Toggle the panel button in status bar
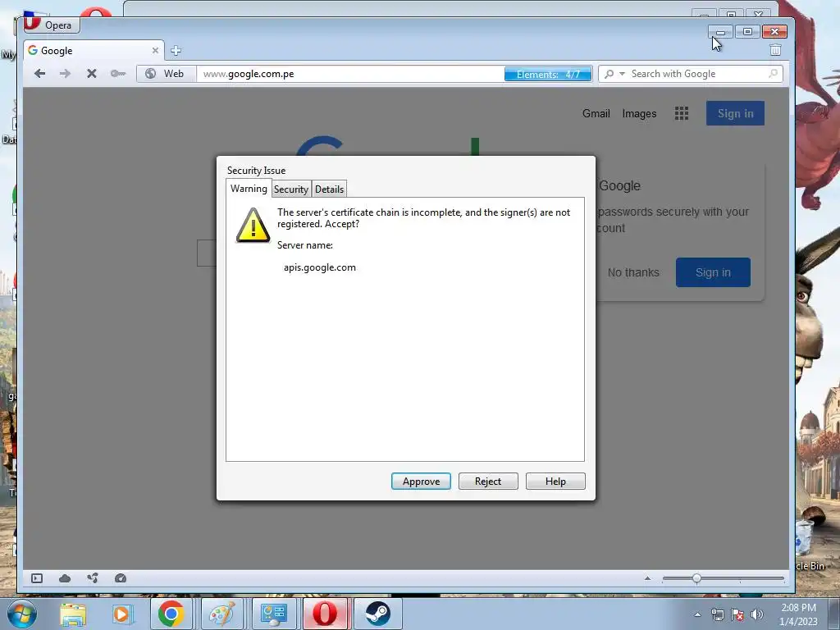Viewport: 840px width, 630px height. [36, 578]
